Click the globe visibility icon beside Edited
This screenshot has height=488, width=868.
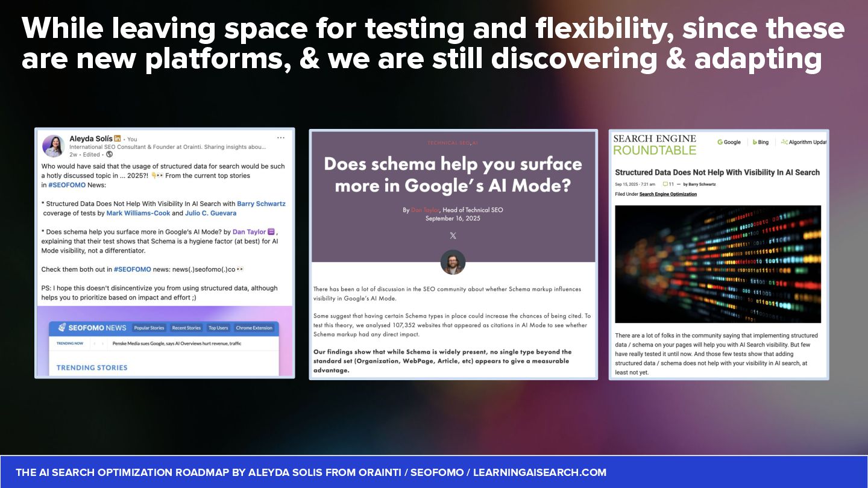tap(108, 154)
